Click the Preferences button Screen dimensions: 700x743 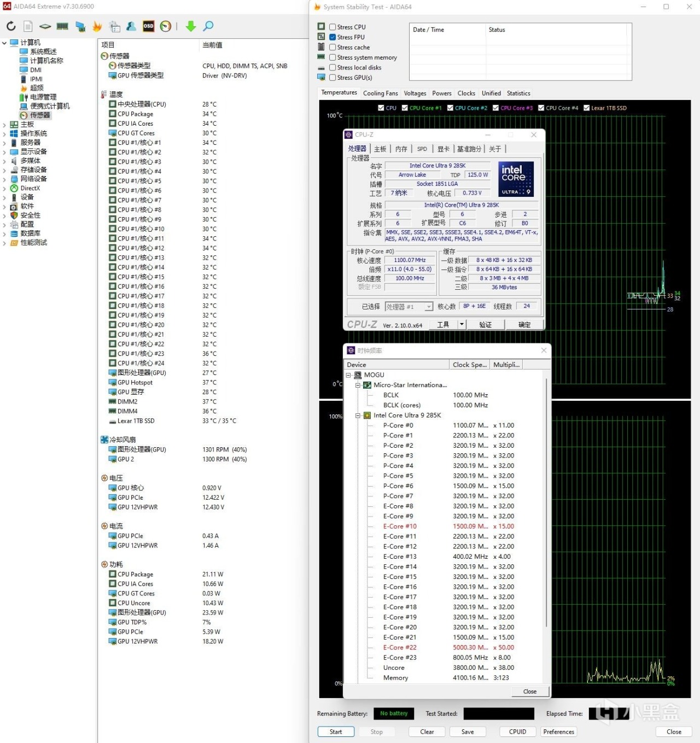(x=558, y=732)
